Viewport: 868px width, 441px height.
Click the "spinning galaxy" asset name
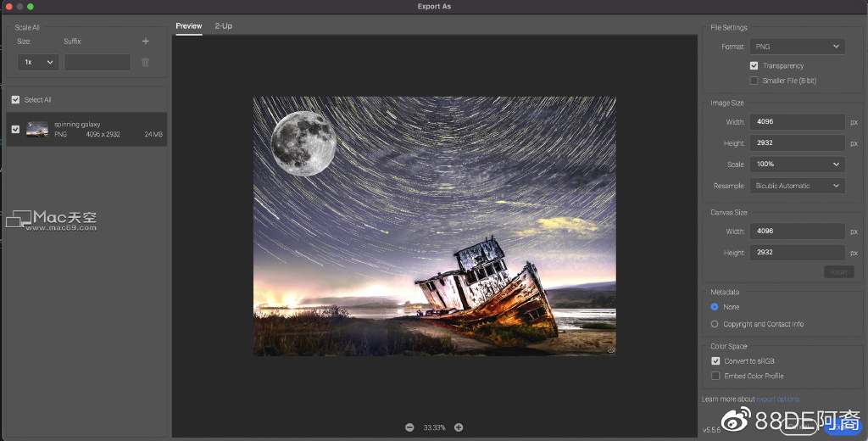(x=77, y=124)
